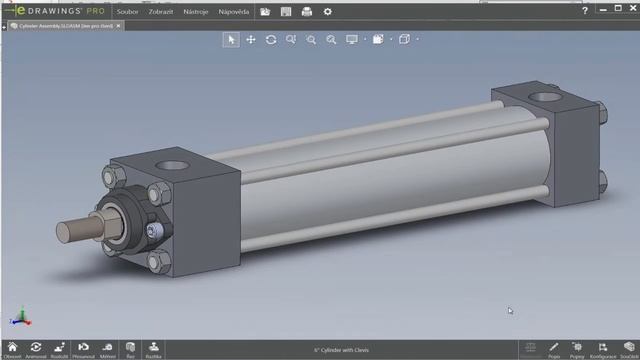640x360 pixels.
Task: Open the Soubor menu
Action: tap(127, 12)
